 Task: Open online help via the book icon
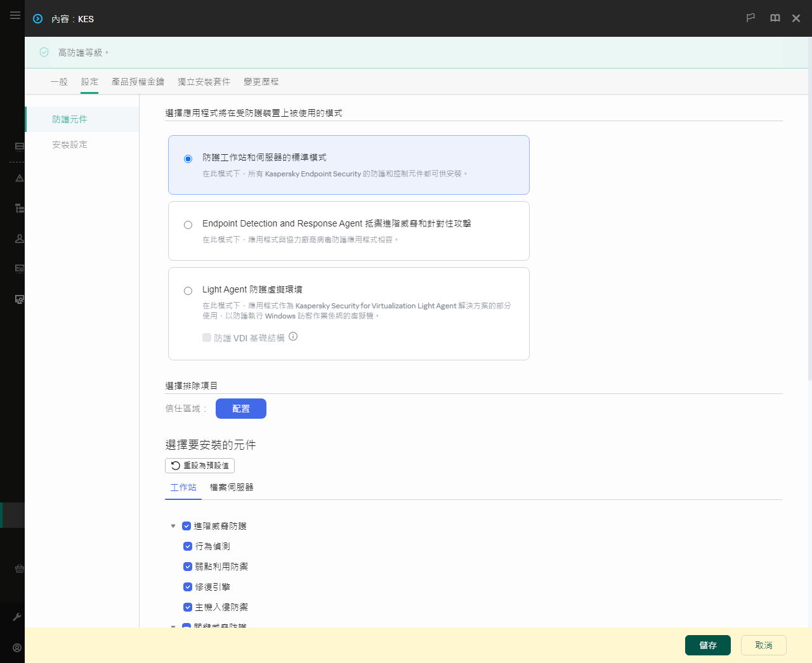tap(775, 18)
